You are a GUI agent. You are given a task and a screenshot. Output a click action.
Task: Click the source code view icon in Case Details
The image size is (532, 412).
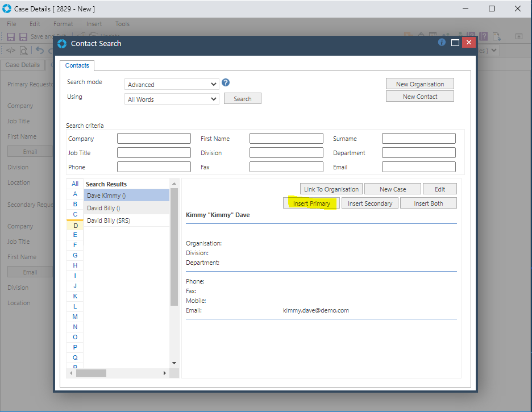pyautogui.click(x=11, y=51)
